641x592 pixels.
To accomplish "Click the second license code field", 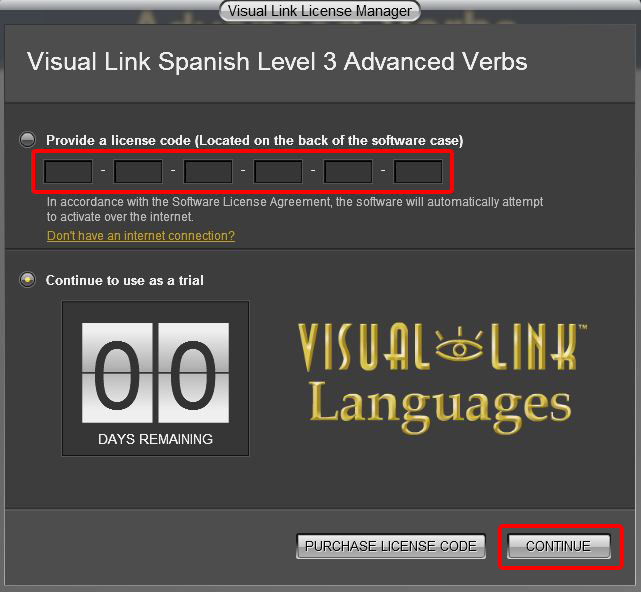I will (138, 172).
